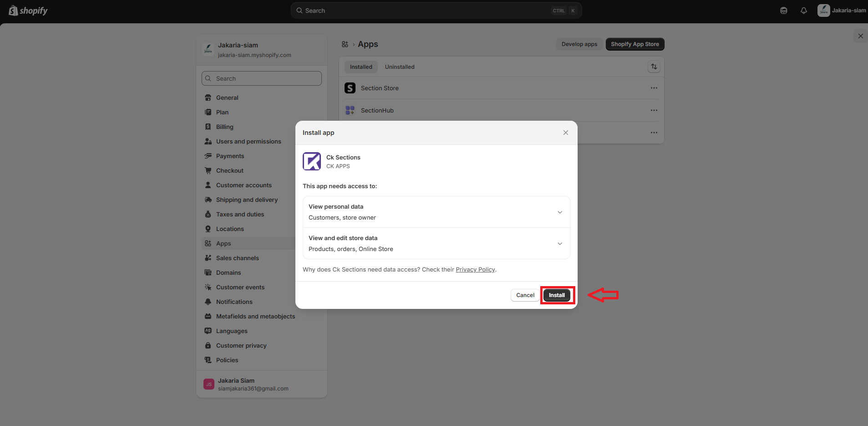This screenshot has width=868, height=426.
Task: Open the Jakaria-siam account menu
Action: point(841,10)
